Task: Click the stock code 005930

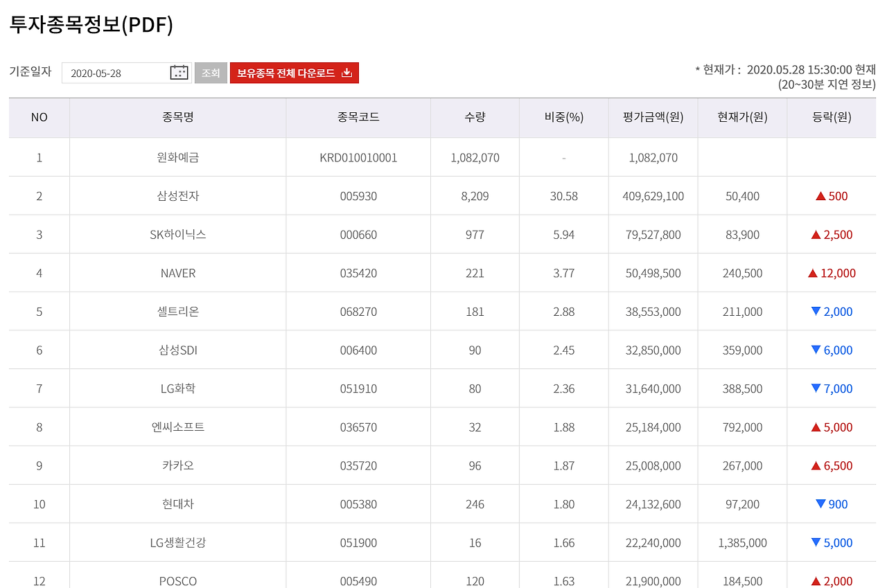Action: (358, 197)
